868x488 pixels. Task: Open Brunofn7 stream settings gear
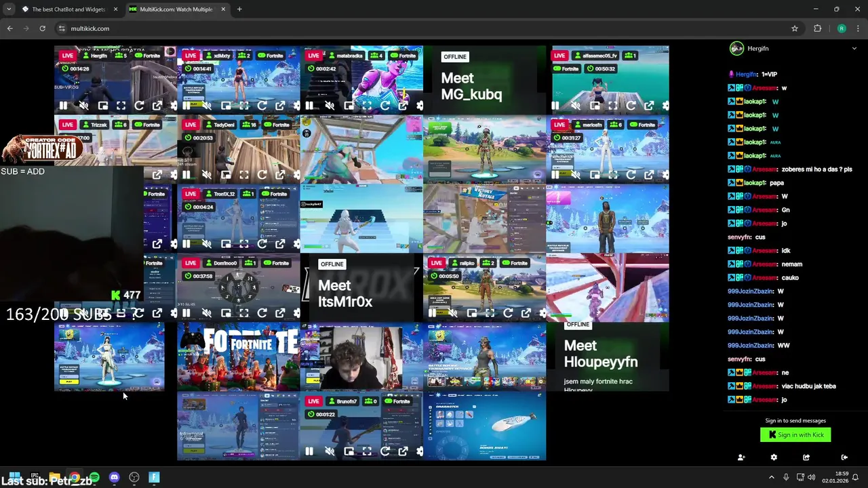pyautogui.click(x=420, y=451)
